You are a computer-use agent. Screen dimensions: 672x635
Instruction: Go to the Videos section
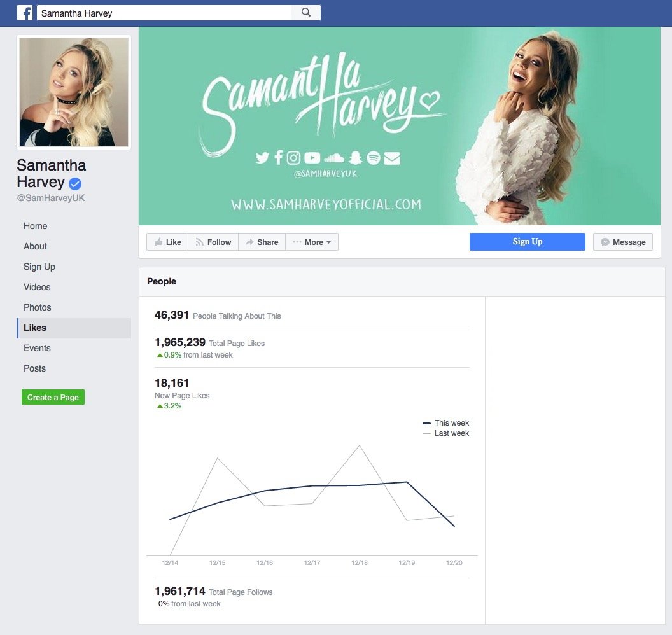pos(38,287)
